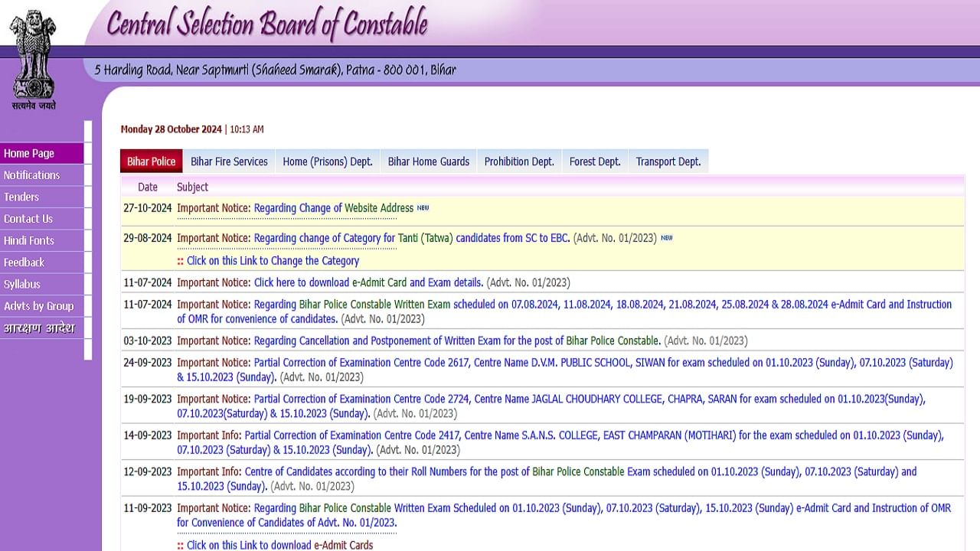This screenshot has height=551, width=980.
Task: Click NEW badge beside Website Address notice
Action: (x=423, y=208)
